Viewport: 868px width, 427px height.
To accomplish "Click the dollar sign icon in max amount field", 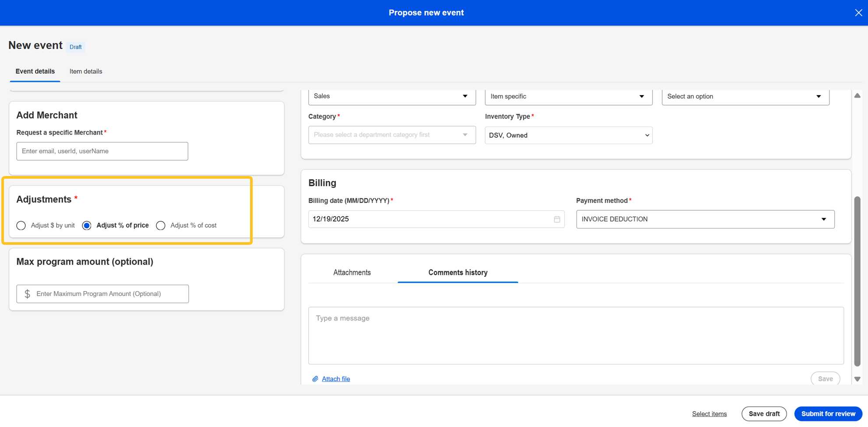I will tap(28, 294).
